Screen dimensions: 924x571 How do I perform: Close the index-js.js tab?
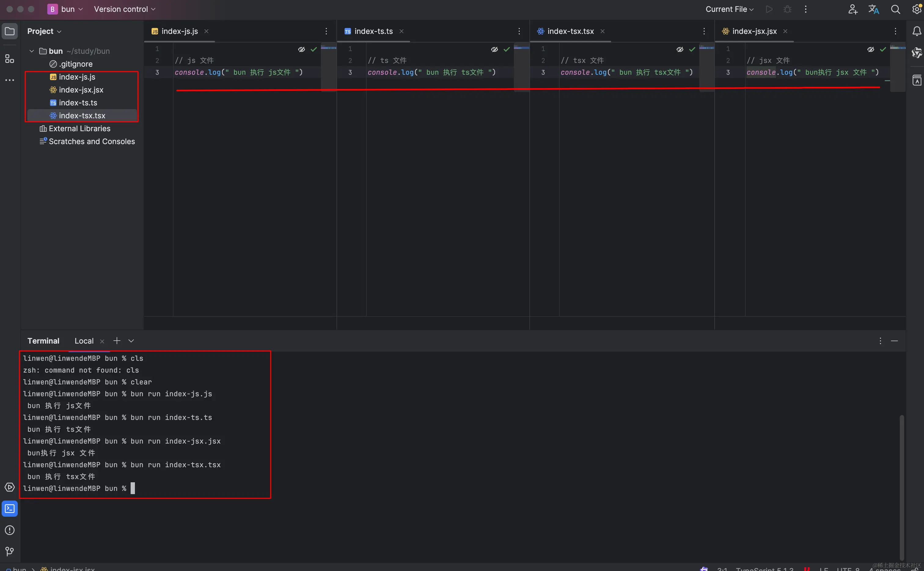[207, 31]
